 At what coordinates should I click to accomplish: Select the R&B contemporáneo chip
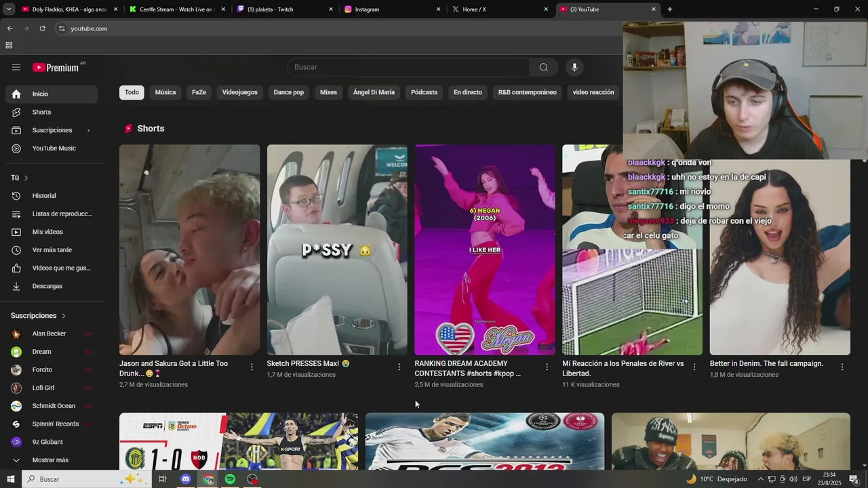(528, 92)
